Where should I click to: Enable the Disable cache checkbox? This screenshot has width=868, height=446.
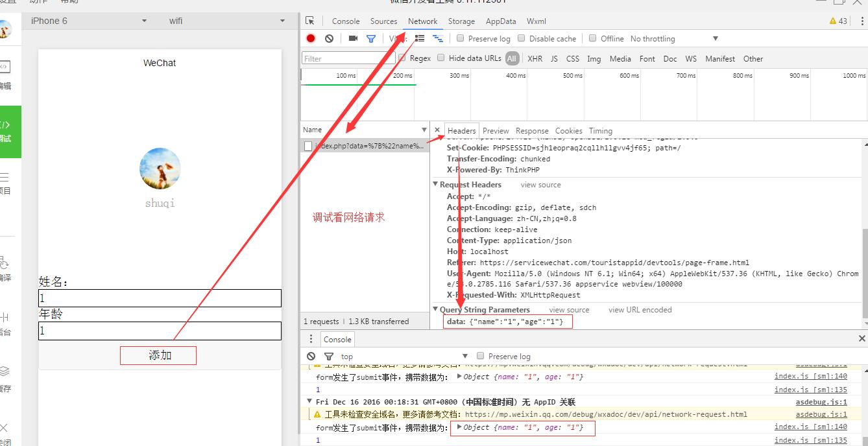tap(522, 38)
